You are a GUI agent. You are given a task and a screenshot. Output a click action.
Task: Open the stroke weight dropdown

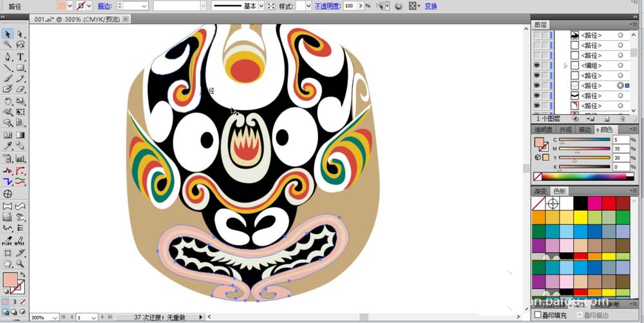(144, 6)
